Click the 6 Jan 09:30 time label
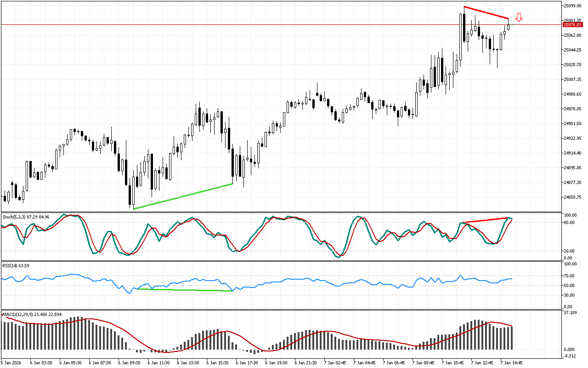588x368 pixels. point(129,363)
